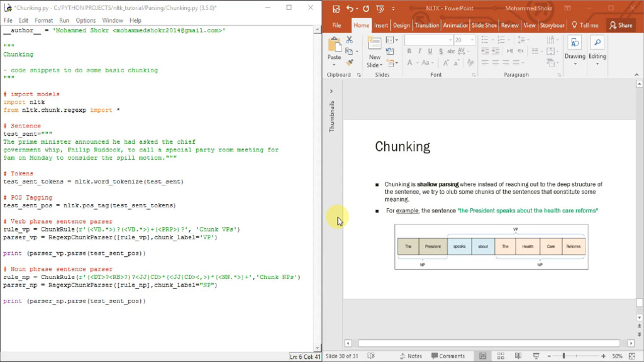This screenshot has height=362, width=644.
Task: Start the slide show from status bar icon
Action: click(x=536, y=356)
